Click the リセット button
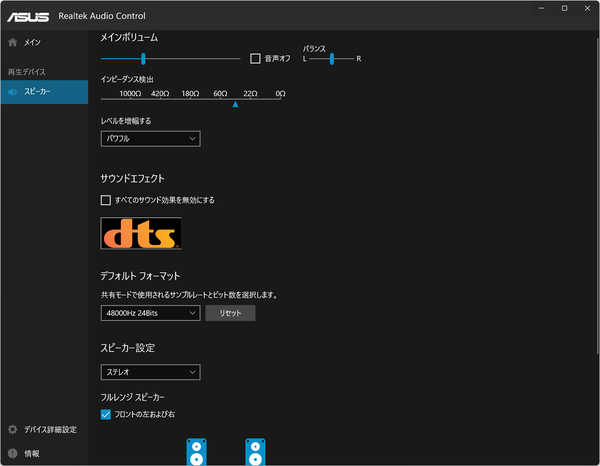 (230, 313)
